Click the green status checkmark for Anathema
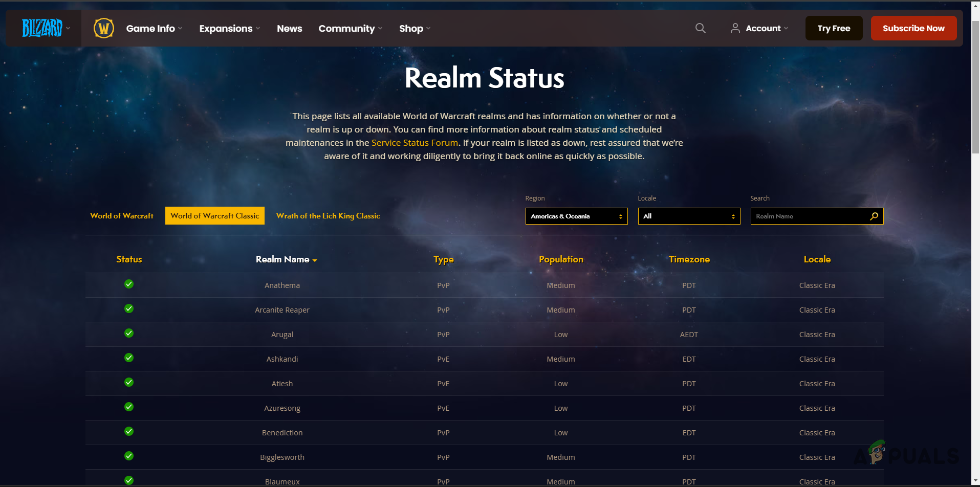 coord(128,284)
